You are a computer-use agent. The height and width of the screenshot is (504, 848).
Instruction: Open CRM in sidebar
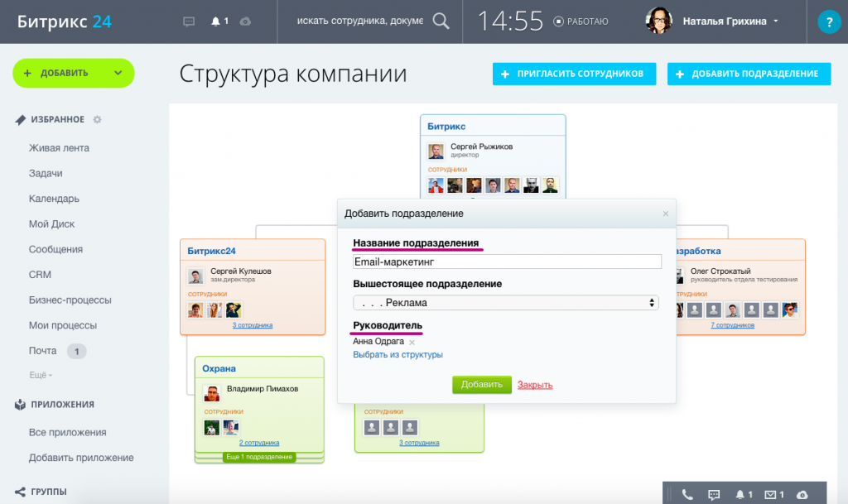coord(40,275)
